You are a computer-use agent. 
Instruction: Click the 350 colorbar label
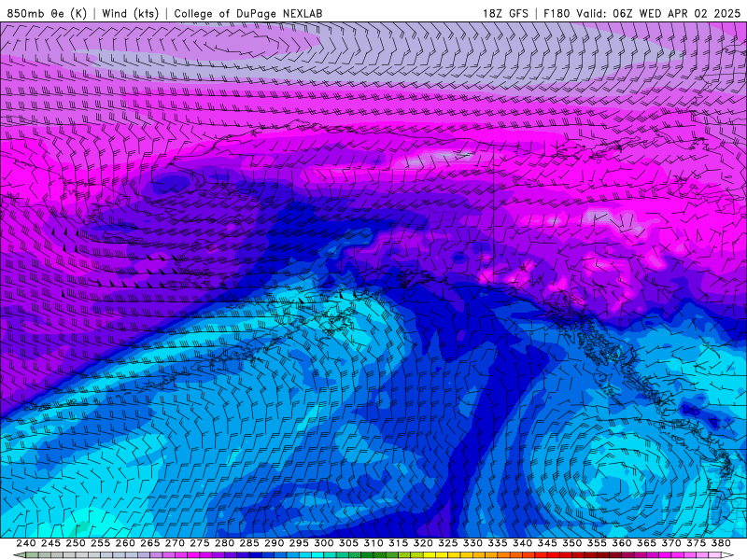click(x=571, y=543)
